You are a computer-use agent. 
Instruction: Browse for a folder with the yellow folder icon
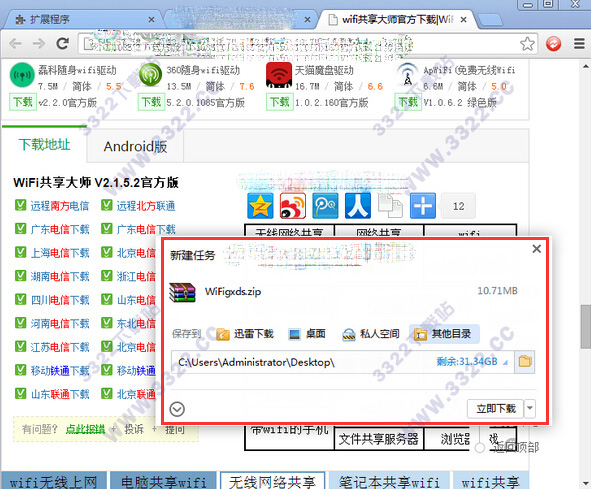(525, 362)
